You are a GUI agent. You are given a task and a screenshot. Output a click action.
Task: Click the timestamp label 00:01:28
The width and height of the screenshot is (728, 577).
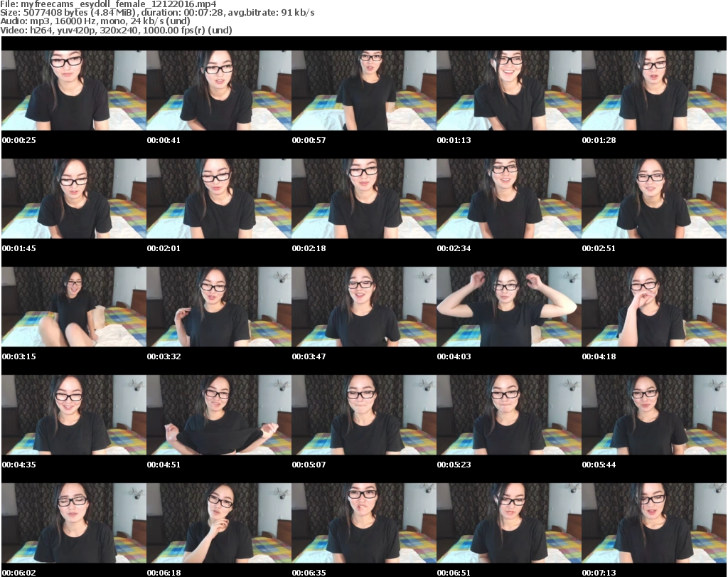(x=599, y=140)
